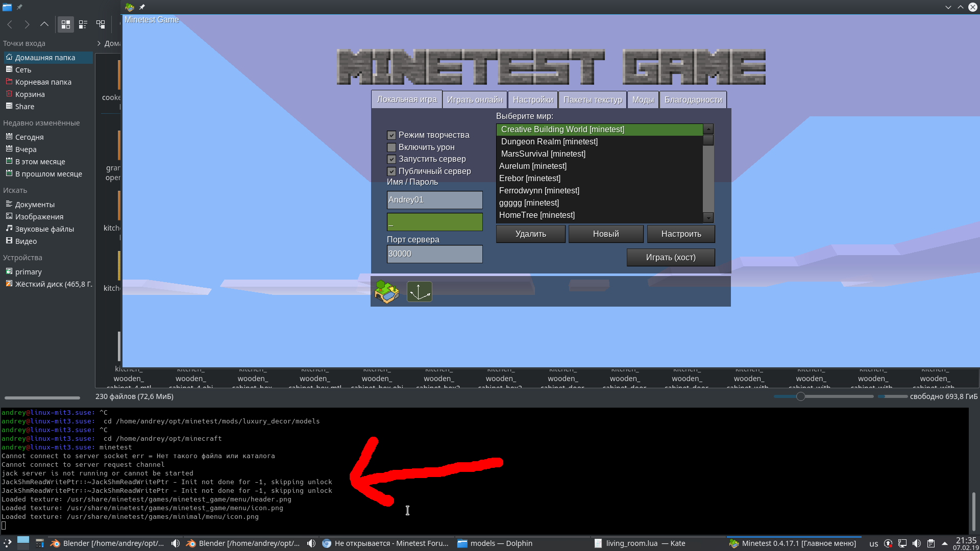Toggle 'Режим творчества' creative mode checkbox
The width and height of the screenshot is (980, 551).
click(391, 135)
